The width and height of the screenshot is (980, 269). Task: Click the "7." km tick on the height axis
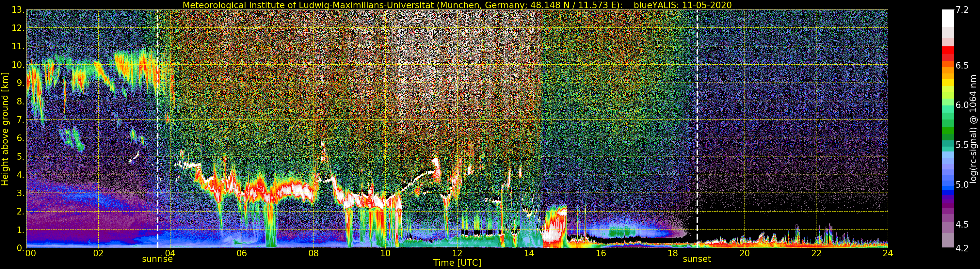pyautogui.click(x=20, y=120)
